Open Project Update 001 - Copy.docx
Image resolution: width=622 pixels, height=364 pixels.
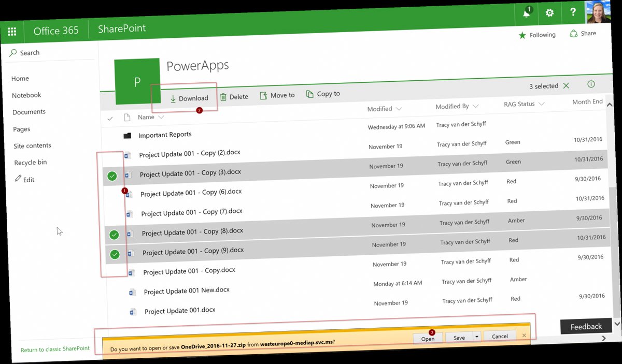[x=189, y=271]
